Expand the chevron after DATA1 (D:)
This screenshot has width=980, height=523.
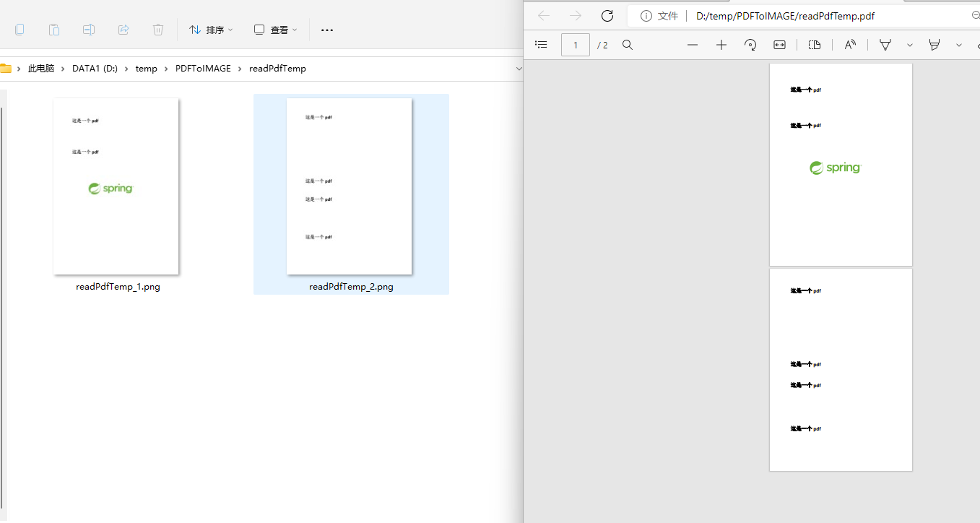(126, 69)
